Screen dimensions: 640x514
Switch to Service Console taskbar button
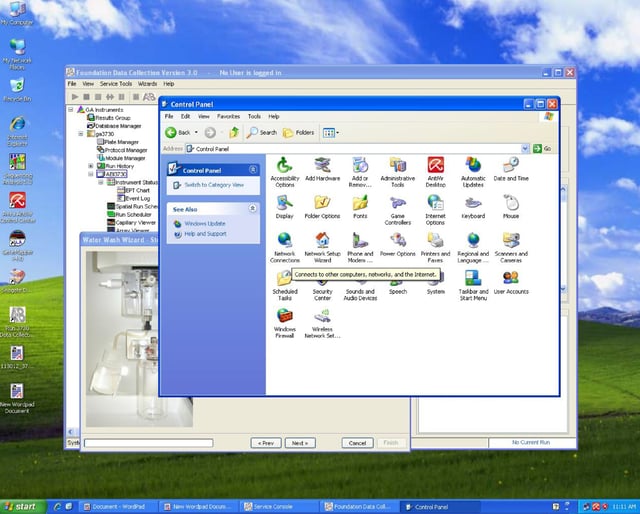click(x=278, y=507)
